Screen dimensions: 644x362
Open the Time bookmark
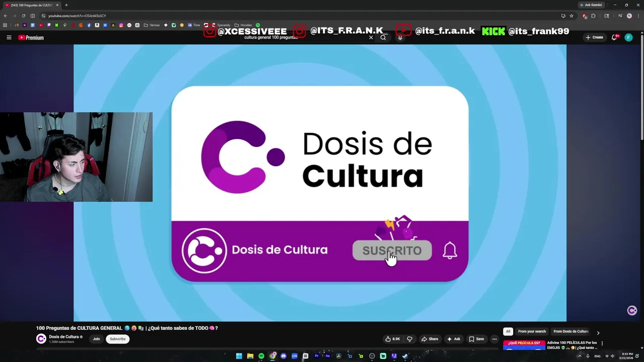click(194, 25)
